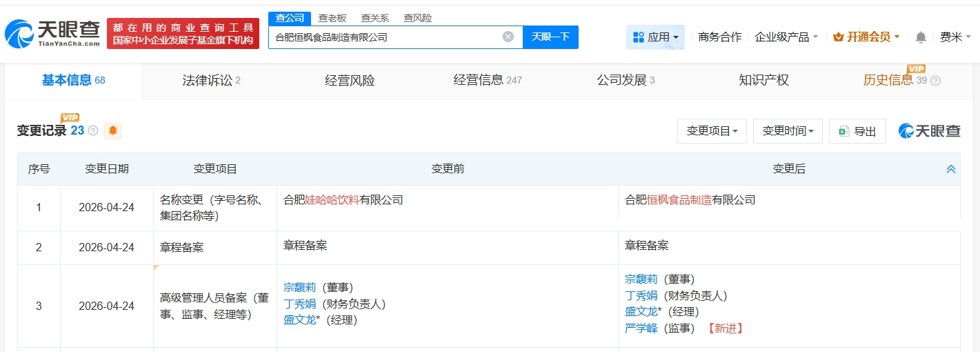Open the 知识产权 tab
The width and height of the screenshot is (980, 352).
763,80
